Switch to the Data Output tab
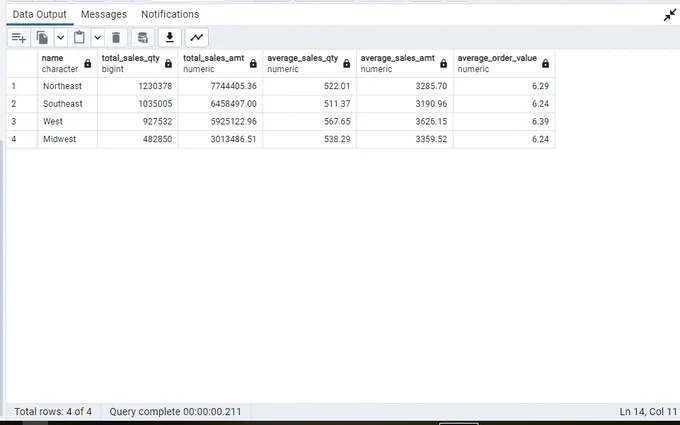Viewport: 680px width, 425px height. pyautogui.click(x=39, y=14)
